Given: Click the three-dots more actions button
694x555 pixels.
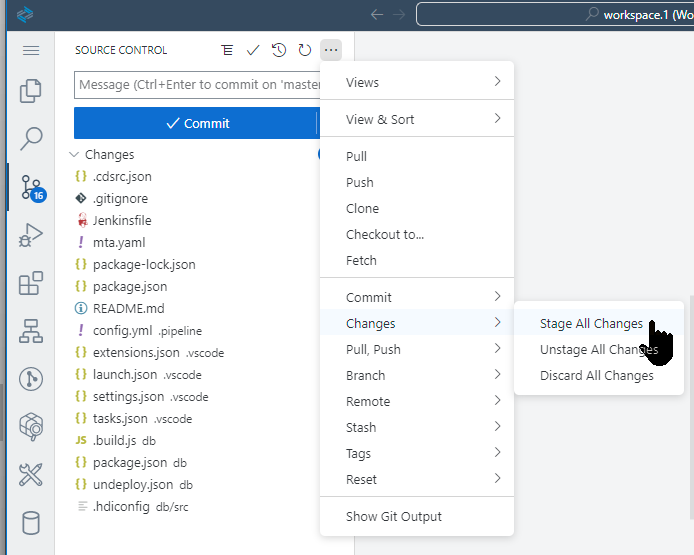Looking at the screenshot, I should [331, 50].
